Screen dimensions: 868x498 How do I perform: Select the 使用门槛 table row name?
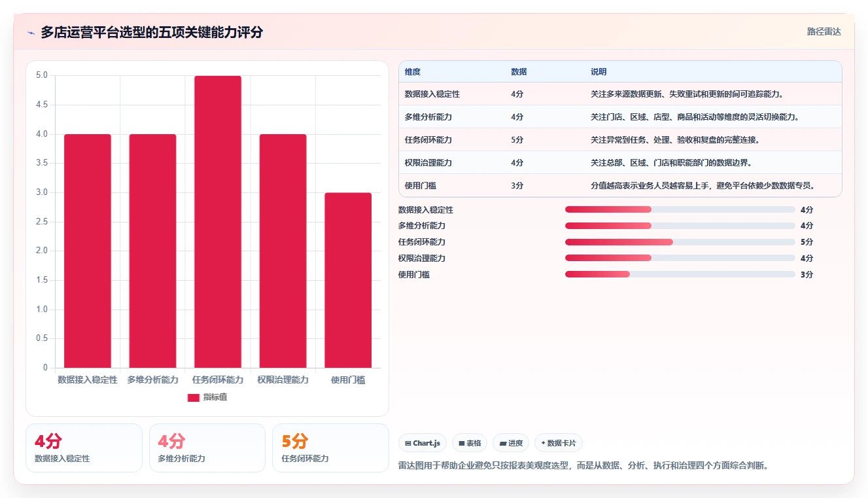(421, 186)
